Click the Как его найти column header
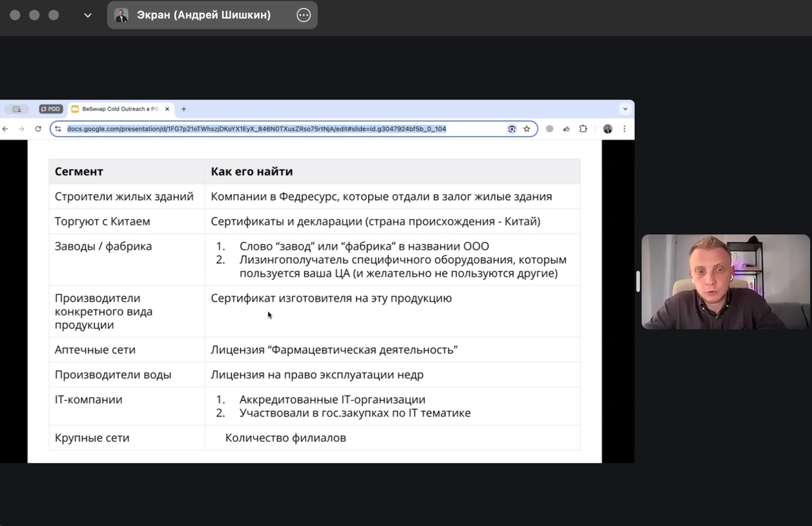 pos(392,171)
